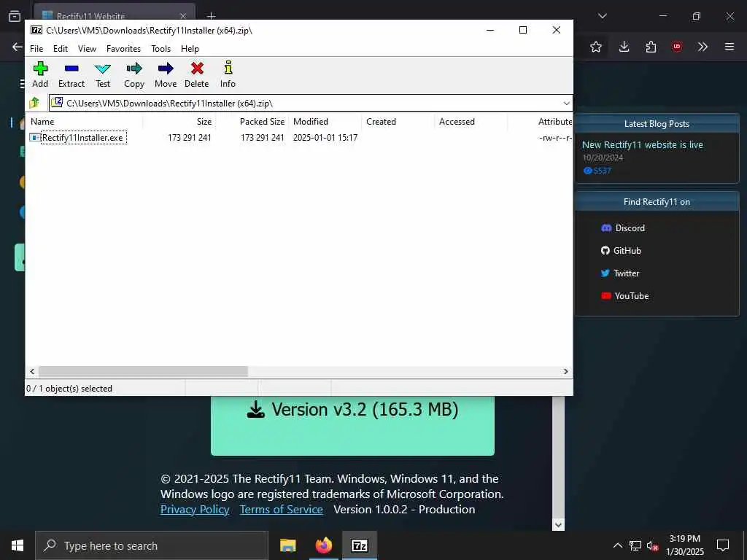The image size is (747, 560).
Task: Bookmark page with Firefox star icon
Action: coord(595,47)
